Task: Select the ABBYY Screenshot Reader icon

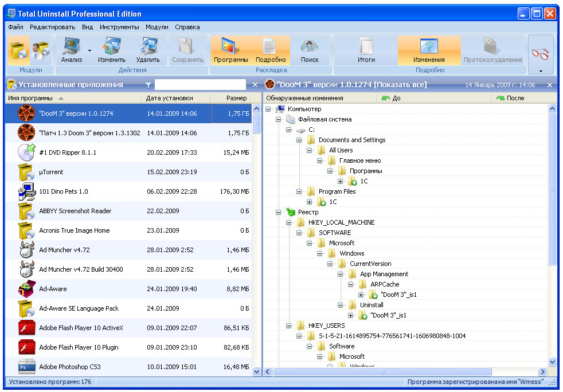Action: [26, 211]
